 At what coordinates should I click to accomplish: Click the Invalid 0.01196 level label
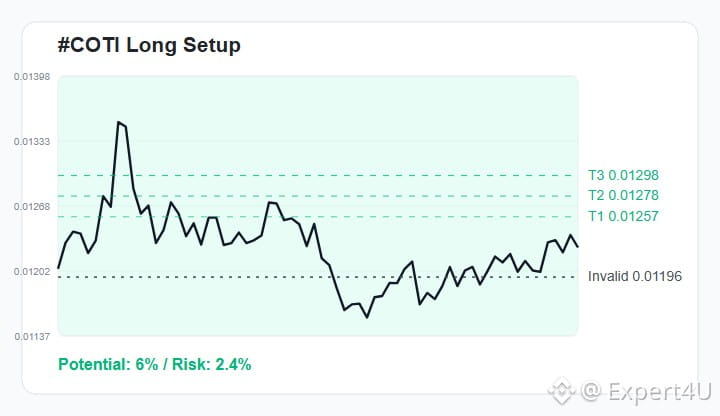pos(635,276)
